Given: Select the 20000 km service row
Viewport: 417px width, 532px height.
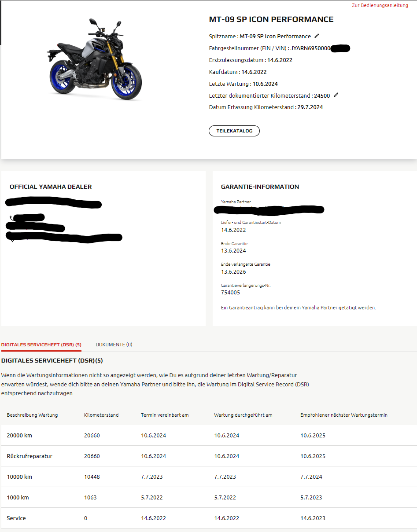Looking at the screenshot, I should (209, 436).
